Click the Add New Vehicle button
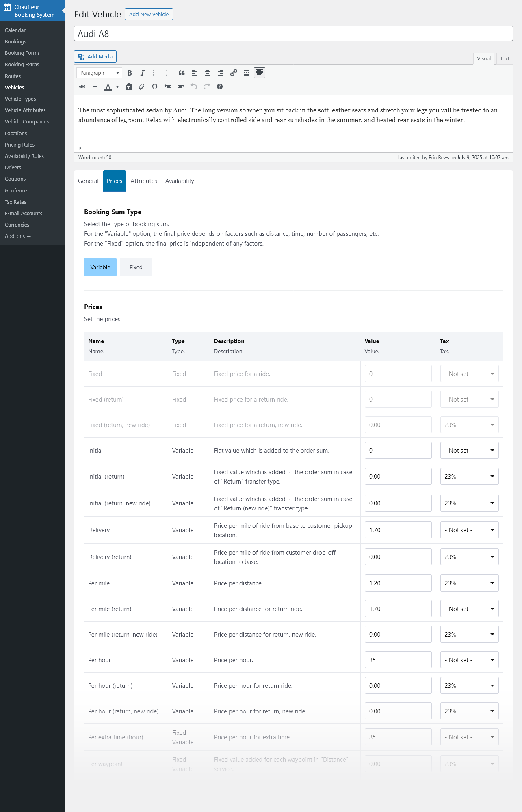 click(149, 14)
